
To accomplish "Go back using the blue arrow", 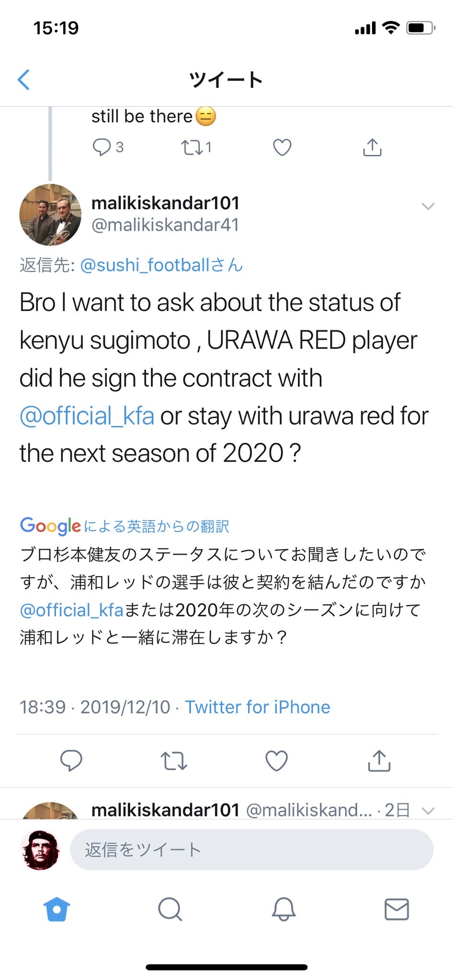I will pos(24,79).
